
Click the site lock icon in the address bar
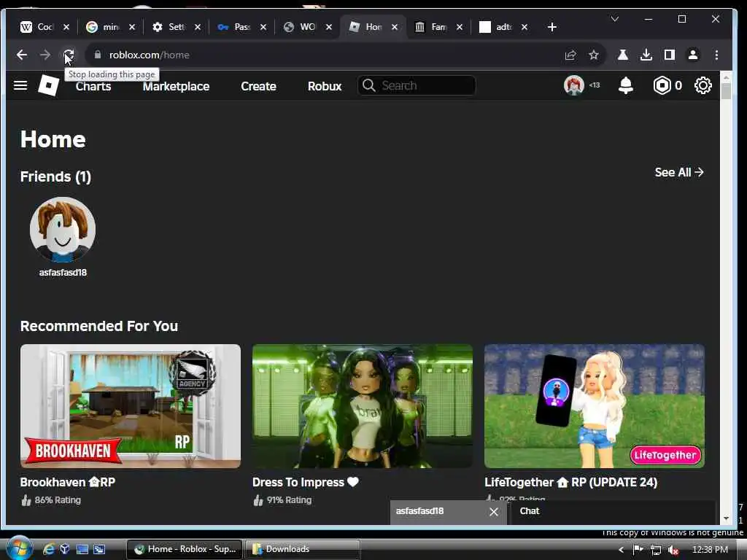pyautogui.click(x=98, y=55)
